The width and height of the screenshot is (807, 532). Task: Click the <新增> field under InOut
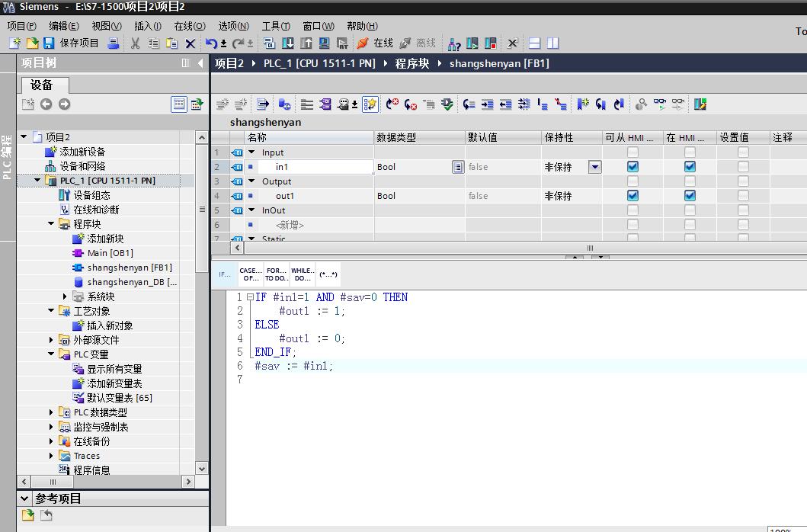(x=290, y=225)
